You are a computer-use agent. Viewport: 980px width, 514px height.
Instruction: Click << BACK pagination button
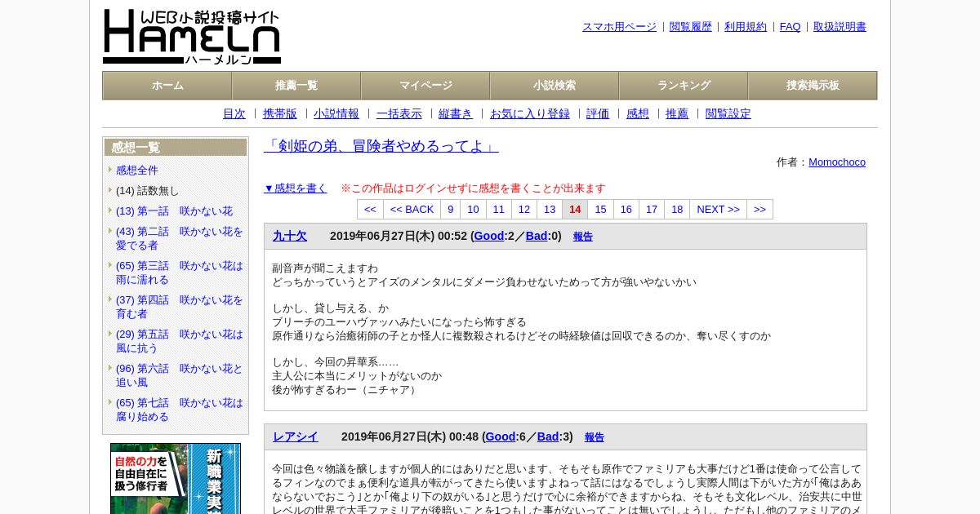pyautogui.click(x=412, y=210)
